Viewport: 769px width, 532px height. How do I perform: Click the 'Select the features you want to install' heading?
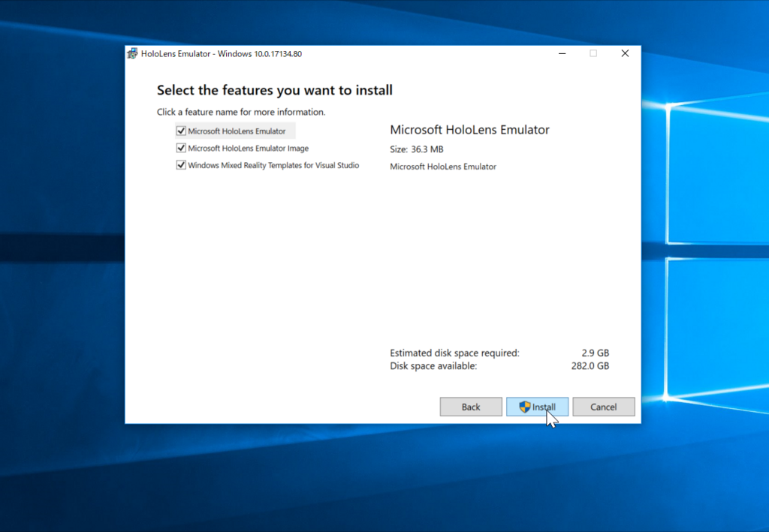tap(275, 90)
